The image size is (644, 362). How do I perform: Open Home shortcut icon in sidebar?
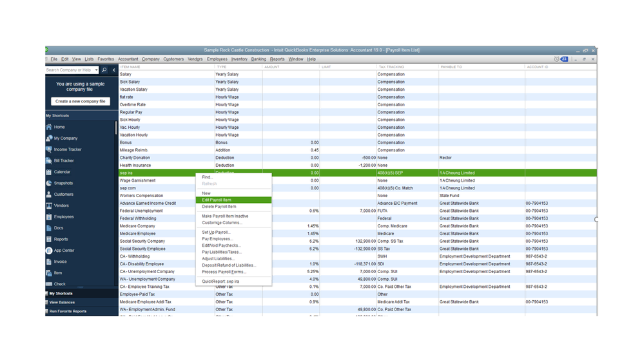[x=49, y=128]
